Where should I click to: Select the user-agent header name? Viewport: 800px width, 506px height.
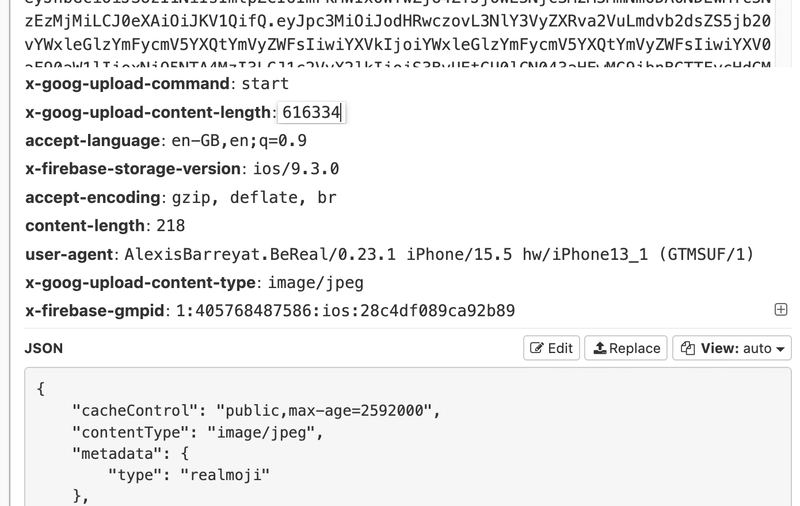click(x=69, y=254)
